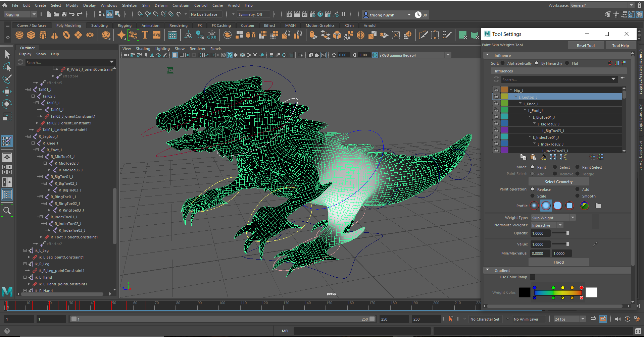Viewport: 644px width, 337px height.
Task: Click the Type tool icon on the Poly Modeling shelf
Action: pos(145,35)
